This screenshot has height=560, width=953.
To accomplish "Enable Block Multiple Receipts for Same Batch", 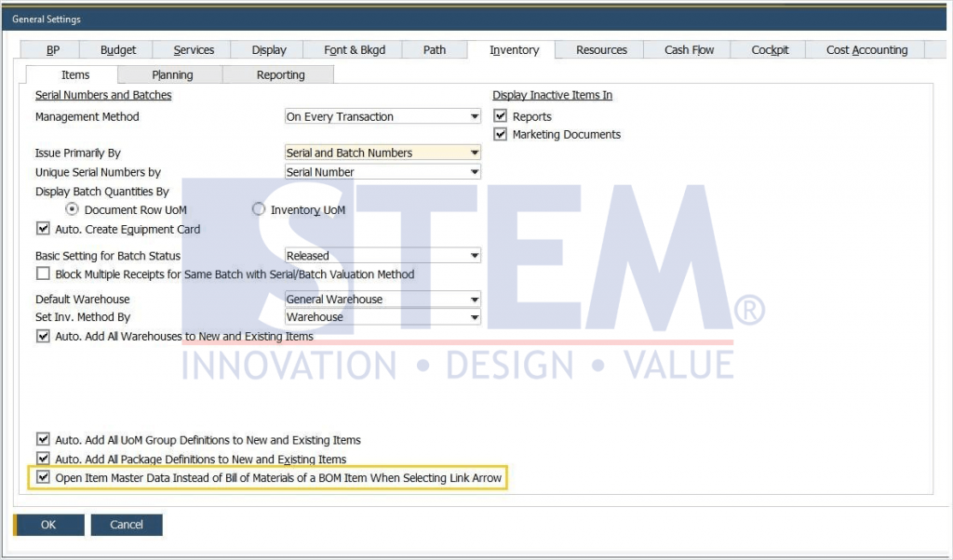I will click(x=43, y=273).
